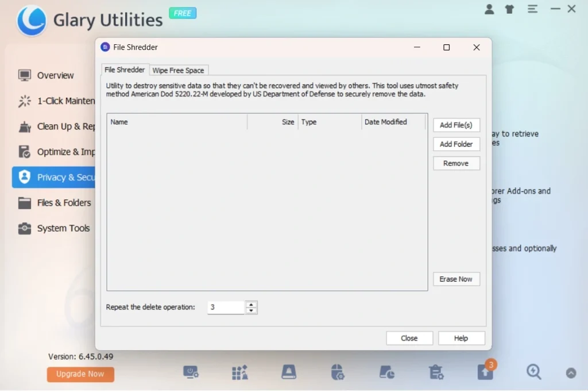Screen dimensions: 588x392
Task: Select the Overview section
Action: (56, 75)
